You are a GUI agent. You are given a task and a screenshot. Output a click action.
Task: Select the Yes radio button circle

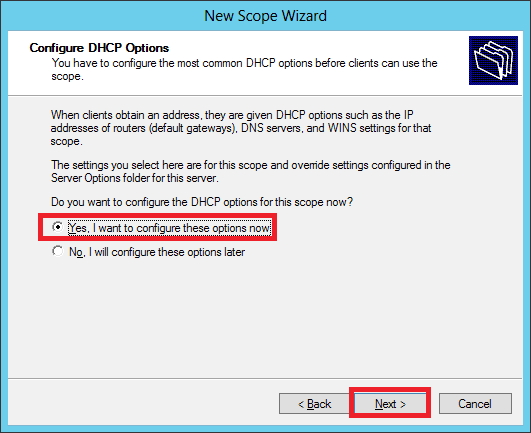tap(58, 227)
